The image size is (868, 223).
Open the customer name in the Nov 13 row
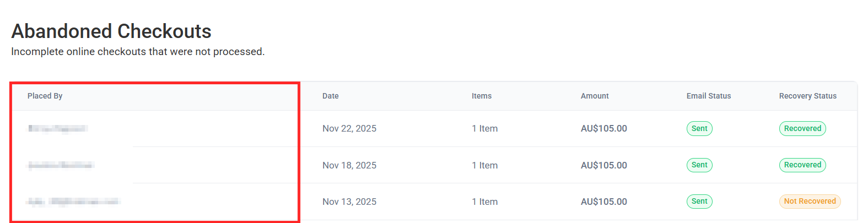(x=73, y=202)
